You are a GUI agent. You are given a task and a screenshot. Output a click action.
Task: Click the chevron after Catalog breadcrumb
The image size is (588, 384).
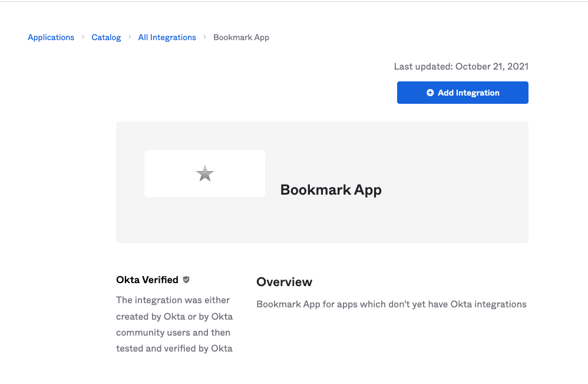(x=129, y=37)
